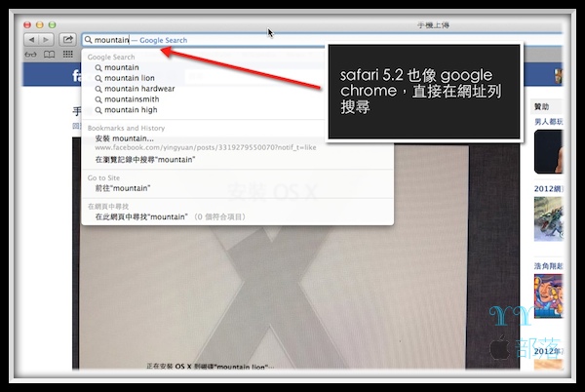Open the 浩角翔起 ad link
Image resolution: width=585 pixels, height=392 pixels.
548,266
